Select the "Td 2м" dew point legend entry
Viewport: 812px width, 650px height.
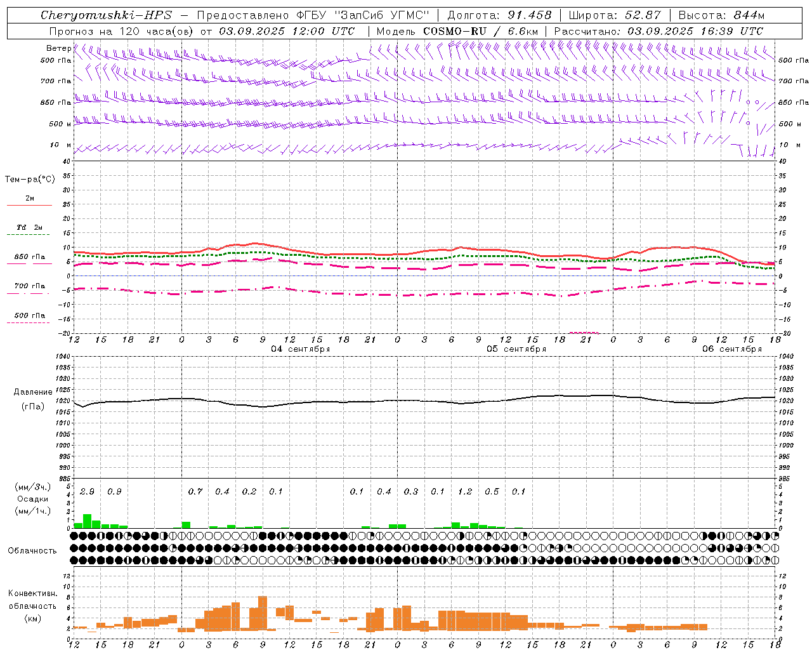coord(30,227)
